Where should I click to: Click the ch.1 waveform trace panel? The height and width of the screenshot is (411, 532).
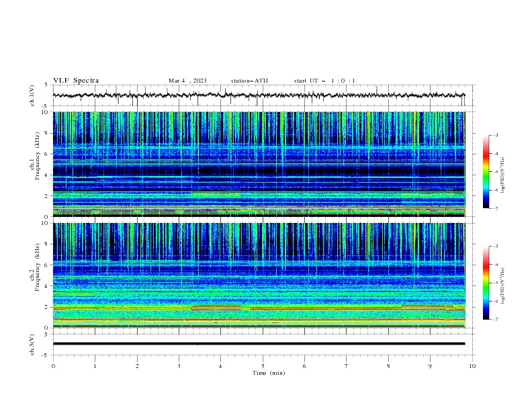tap(262, 95)
